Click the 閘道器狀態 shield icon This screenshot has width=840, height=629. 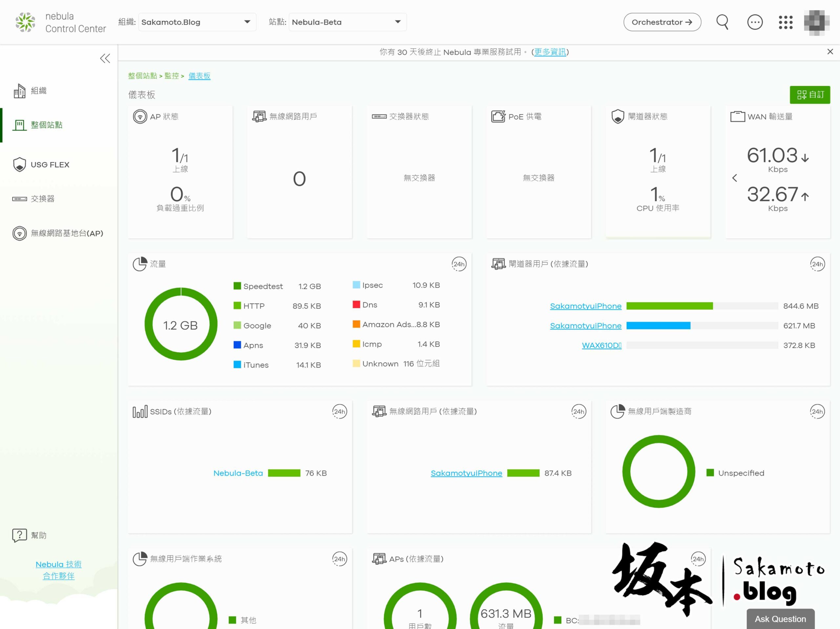click(618, 116)
